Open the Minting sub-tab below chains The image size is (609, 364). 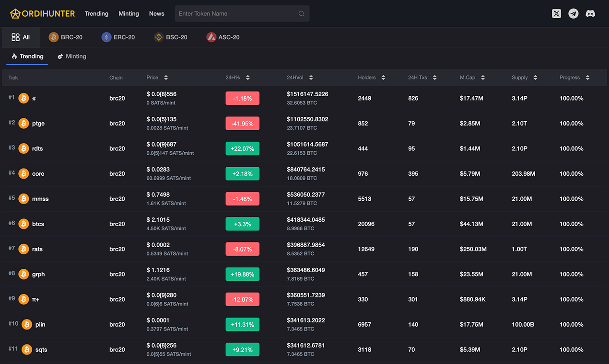72,57
